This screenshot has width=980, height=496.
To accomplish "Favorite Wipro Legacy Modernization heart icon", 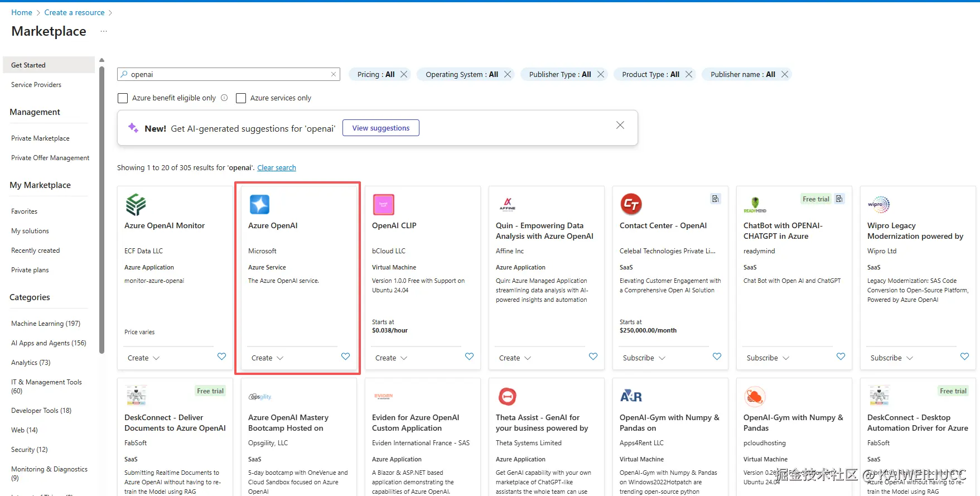I will pos(964,357).
